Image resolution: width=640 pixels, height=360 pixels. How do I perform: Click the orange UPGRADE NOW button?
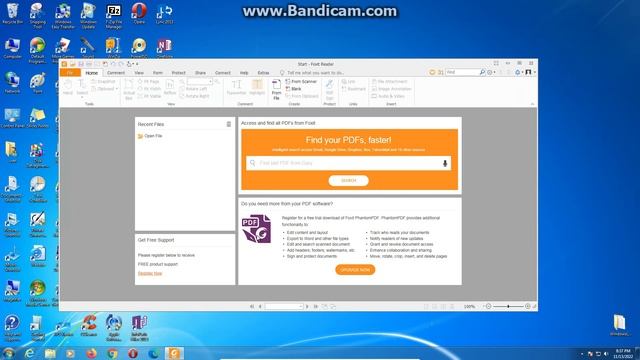[x=355, y=270]
